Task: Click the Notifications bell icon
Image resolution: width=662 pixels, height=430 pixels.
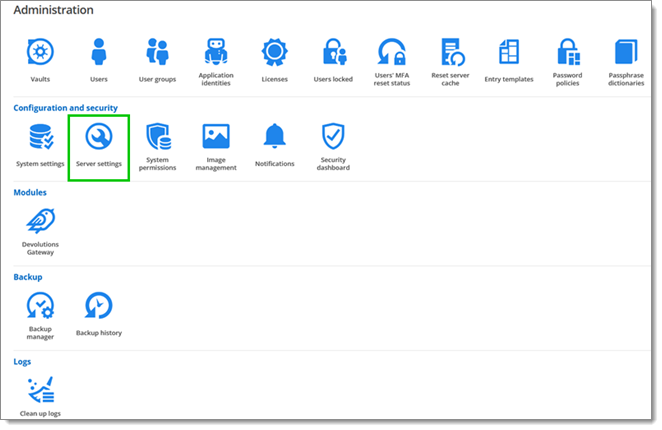Action: (x=274, y=137)
